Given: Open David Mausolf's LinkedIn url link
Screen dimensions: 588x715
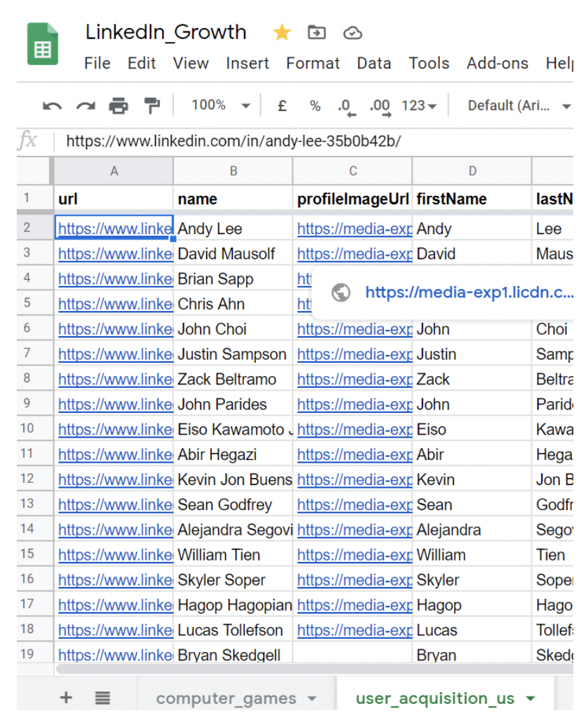Looking at the screenshot, I should (115, 254).
